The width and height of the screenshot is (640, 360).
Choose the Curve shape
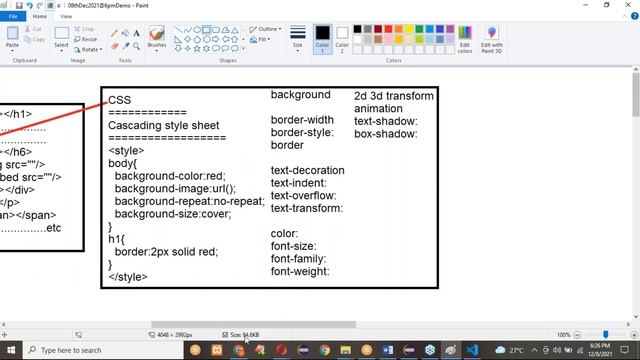tap(187, 30)
